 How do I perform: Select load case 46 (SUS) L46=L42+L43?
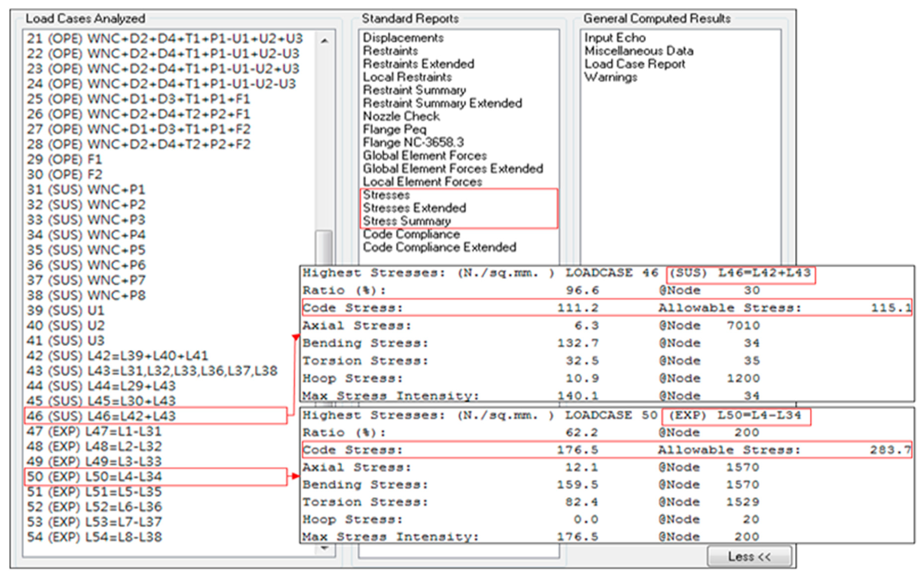[x=101, y=416]
